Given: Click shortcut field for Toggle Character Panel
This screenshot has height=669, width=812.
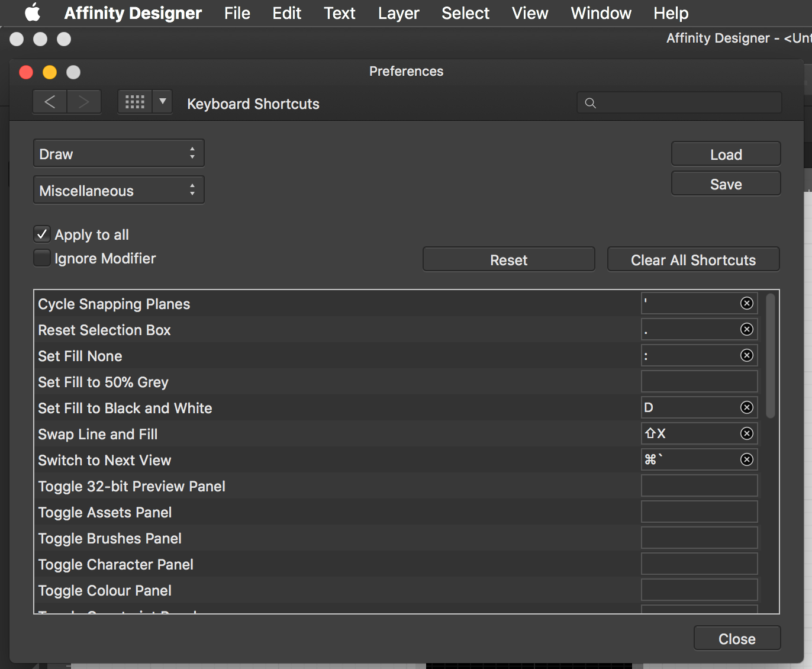Looking at the screenshot, I should (700, 564).
